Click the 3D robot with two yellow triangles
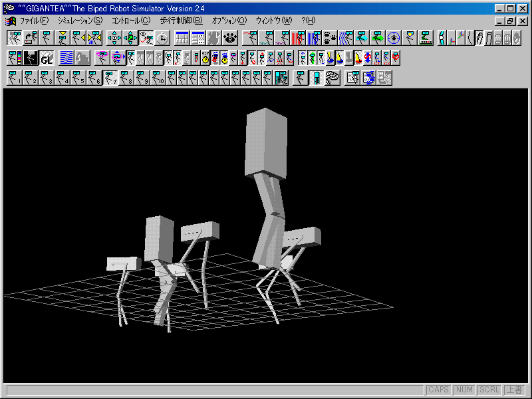Viewport: 532px width, 399px height. click(94, 38)
